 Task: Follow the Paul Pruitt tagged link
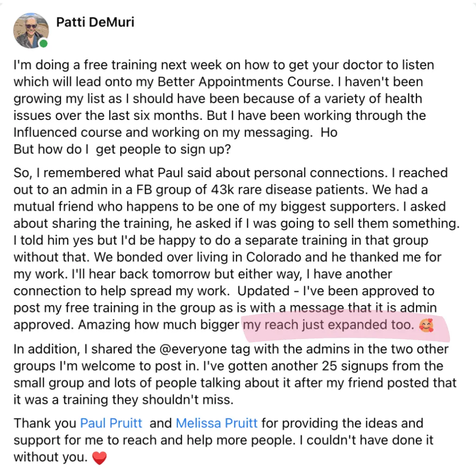click(x=111, y=423)
